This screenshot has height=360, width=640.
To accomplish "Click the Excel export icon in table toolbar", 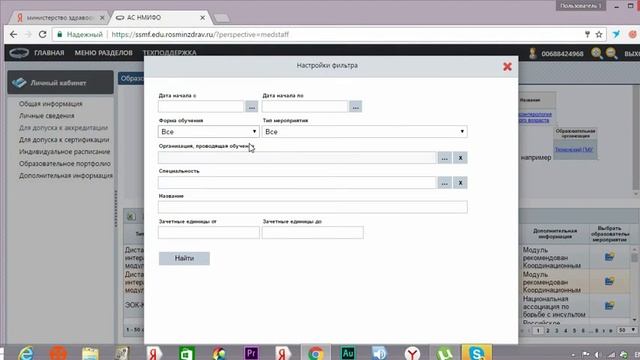I will [131, 216].
